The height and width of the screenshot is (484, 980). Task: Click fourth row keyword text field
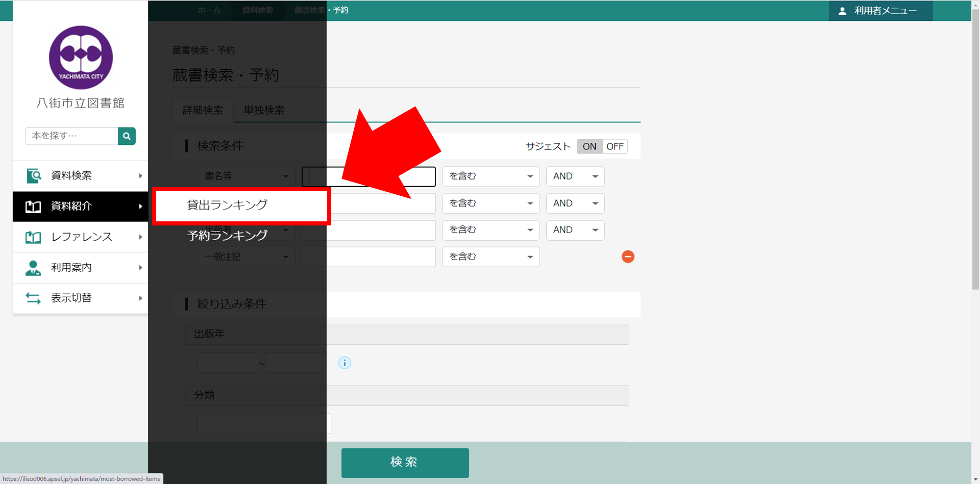click(369, 257)
